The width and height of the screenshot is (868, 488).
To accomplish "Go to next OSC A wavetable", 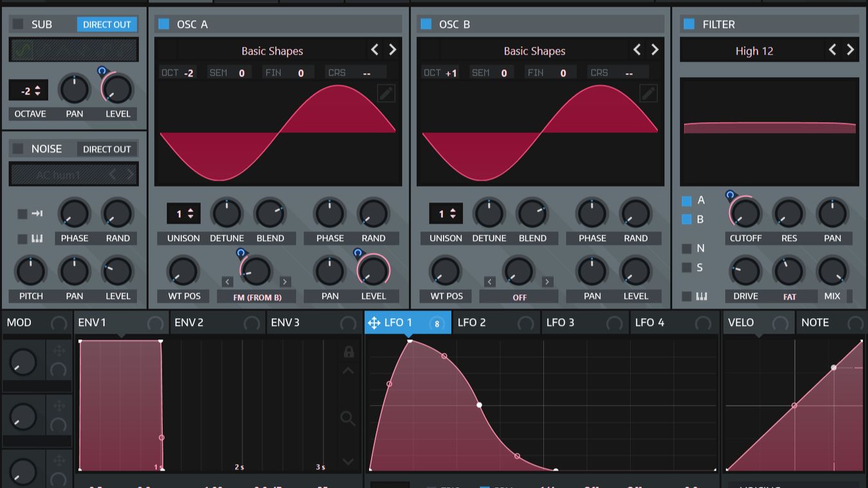I will pos(392,50).
